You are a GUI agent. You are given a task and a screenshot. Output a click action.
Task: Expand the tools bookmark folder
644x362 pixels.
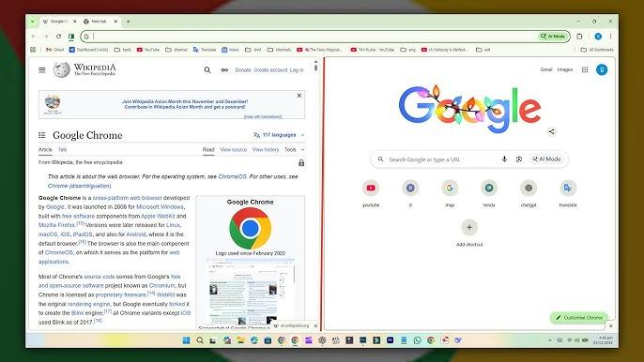pos(123,50)
